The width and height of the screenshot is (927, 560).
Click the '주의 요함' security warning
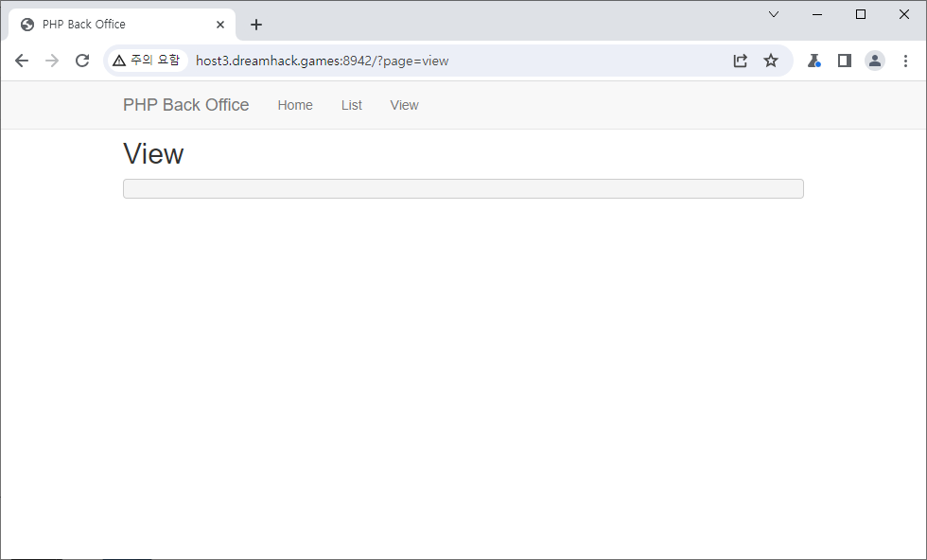tap(146, 61)
